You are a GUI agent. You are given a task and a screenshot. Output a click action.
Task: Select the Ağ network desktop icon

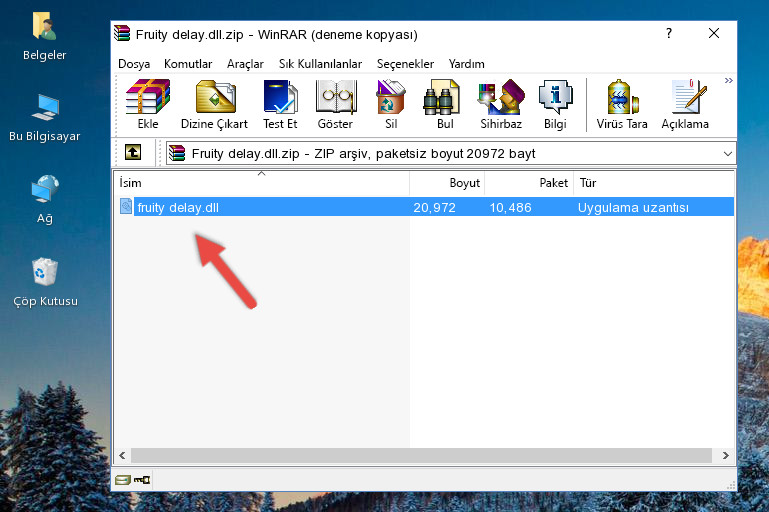(x=45, y=189)
